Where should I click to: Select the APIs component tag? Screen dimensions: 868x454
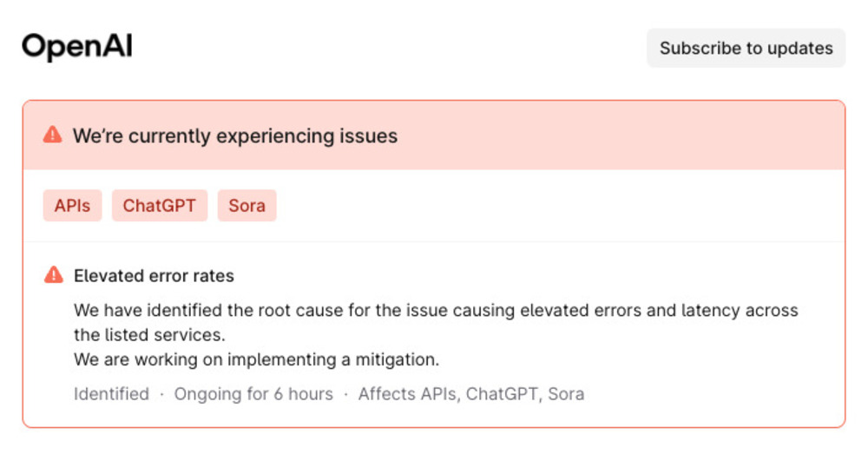pyautogui.click(x=72, y=206)
